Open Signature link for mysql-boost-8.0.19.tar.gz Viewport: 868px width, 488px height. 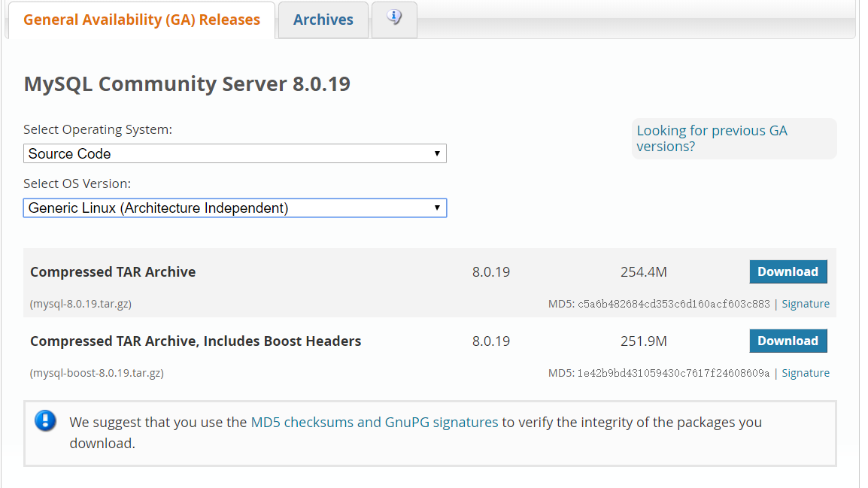click(806, 373)
